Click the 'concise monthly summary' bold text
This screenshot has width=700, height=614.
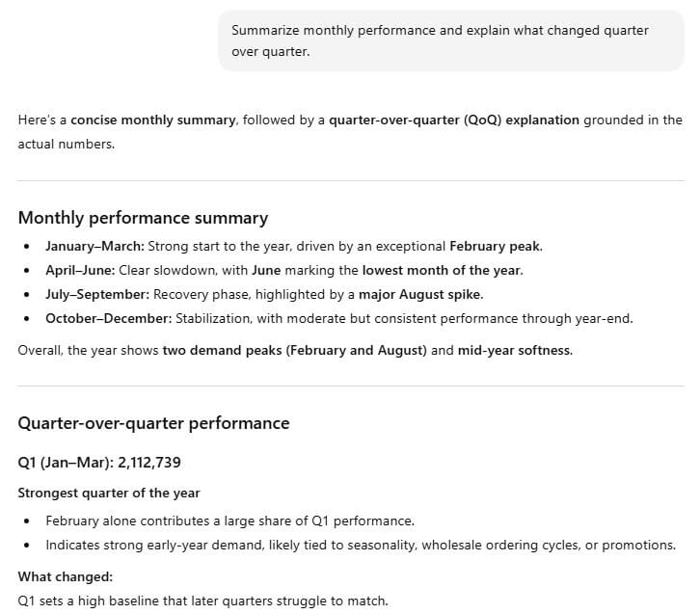click(152, 120)
